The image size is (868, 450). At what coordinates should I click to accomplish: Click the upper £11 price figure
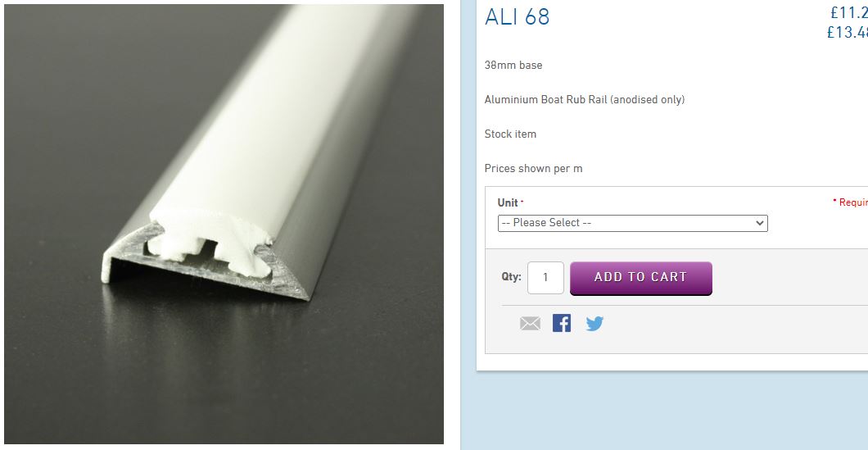848,13
